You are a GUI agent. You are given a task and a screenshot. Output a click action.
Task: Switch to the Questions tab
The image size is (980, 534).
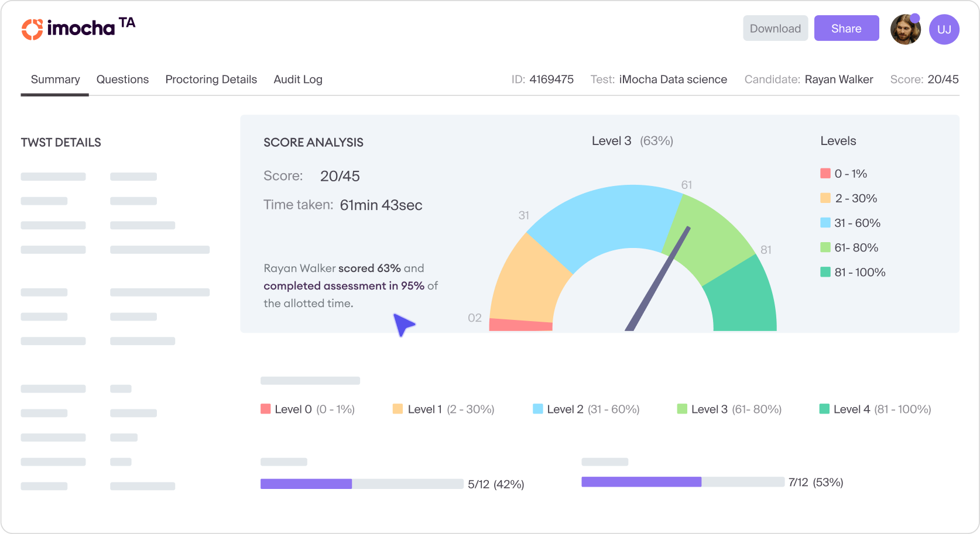122,80
